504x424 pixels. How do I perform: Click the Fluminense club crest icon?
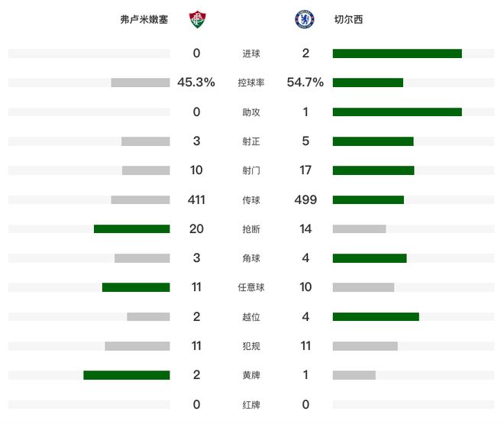pyautogui.click(x=197, y=20)
